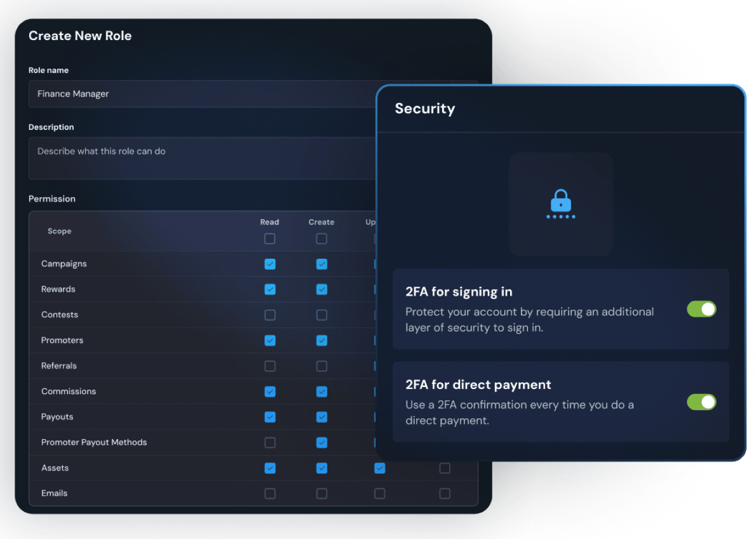Uncheck Read permission for Payouts
Image resolution: width=756 pixels, height=539 pixels.
click(270, 417)
